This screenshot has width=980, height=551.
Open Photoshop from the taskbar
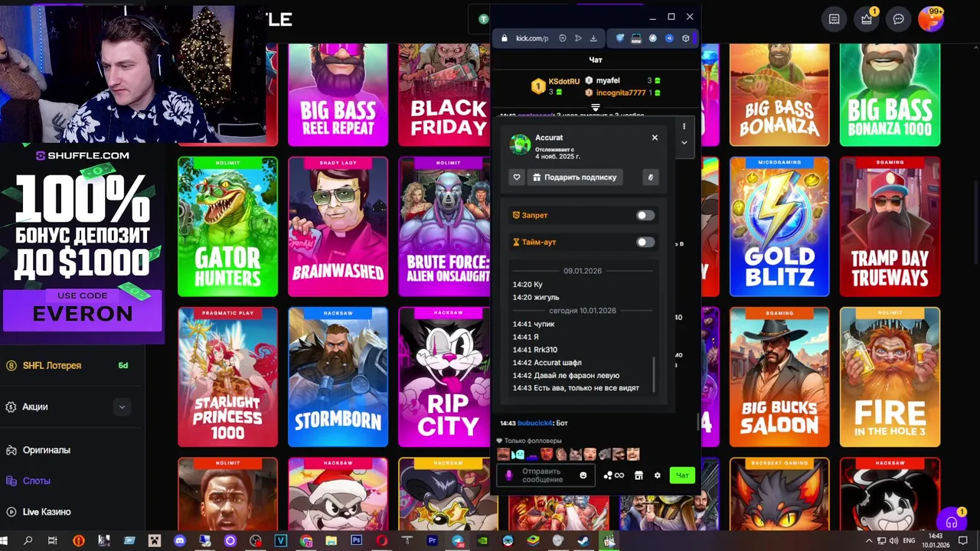(x=356, y=540)
